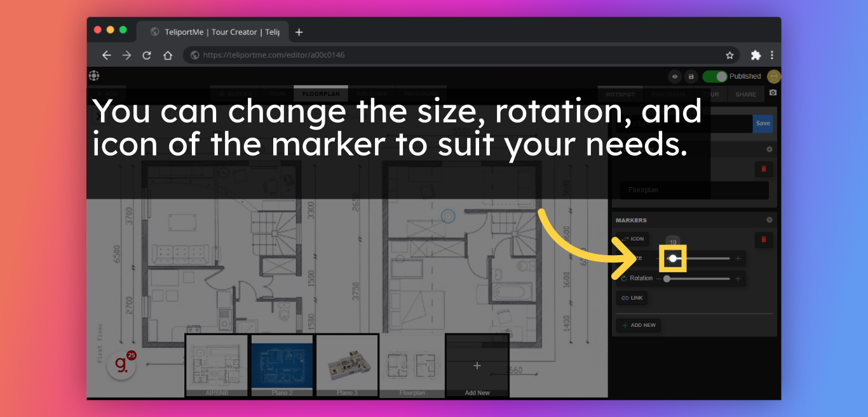Click Add New floorplan tile
The height and width of the screenshot is (417, 868).
click(477, 366)
